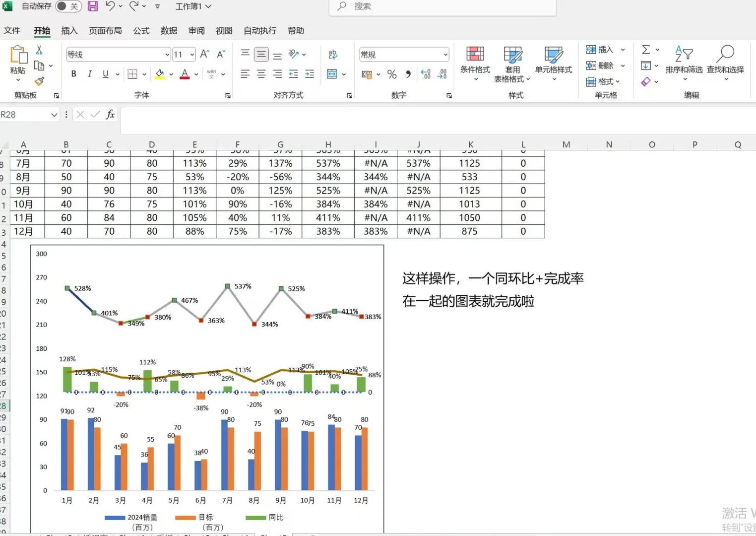
Task: Toggle Bold formatting
Action: [x=73, y=74]
